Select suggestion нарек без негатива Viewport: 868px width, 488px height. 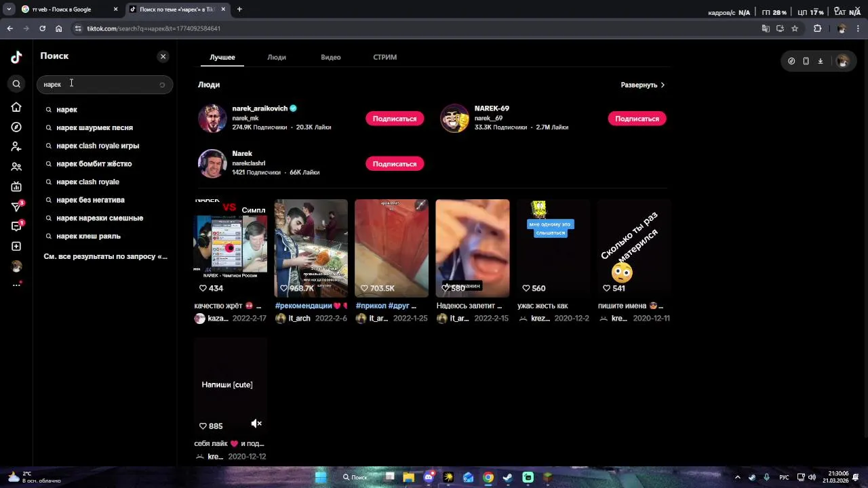click(90, 200)
